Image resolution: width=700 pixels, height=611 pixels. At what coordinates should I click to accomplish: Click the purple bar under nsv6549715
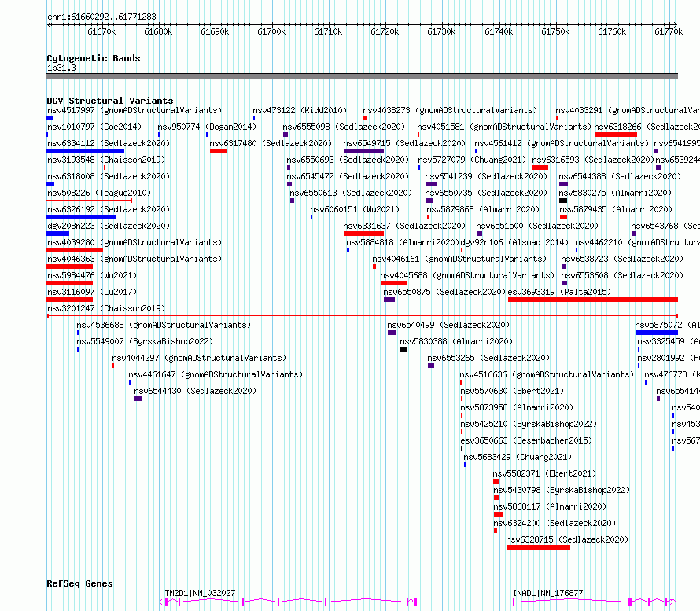(363, 151)
